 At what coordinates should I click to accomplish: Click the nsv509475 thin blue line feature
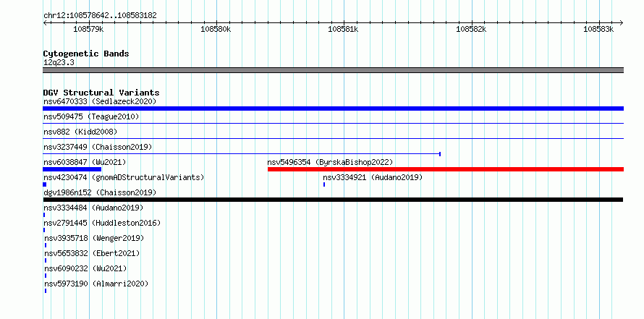click(x=333, y=123)
